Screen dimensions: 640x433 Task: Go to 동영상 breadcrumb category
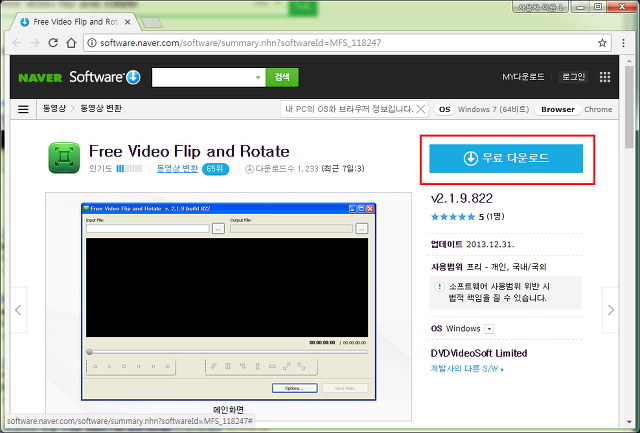point(54,109)
